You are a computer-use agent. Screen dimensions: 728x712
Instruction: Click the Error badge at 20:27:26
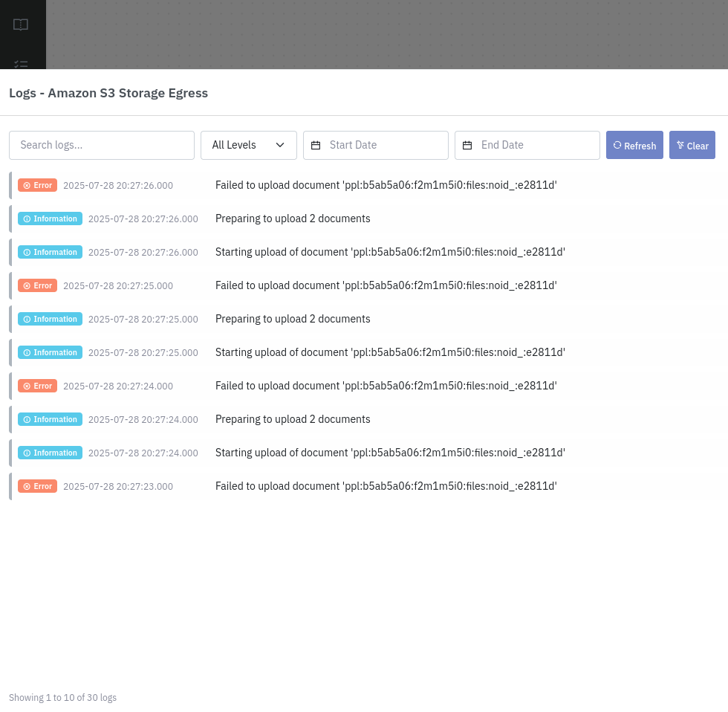pyautogui.click(x=38, y=185)
